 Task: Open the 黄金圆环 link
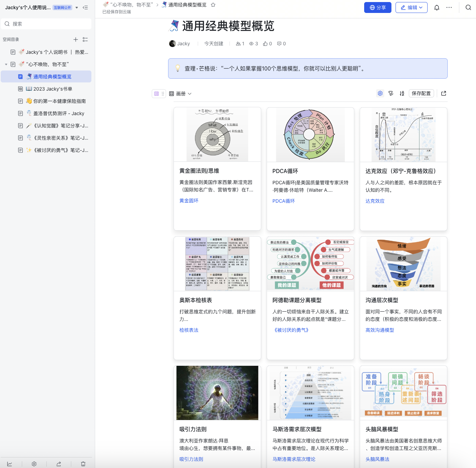pyautogui.click(x=189, y=201)
